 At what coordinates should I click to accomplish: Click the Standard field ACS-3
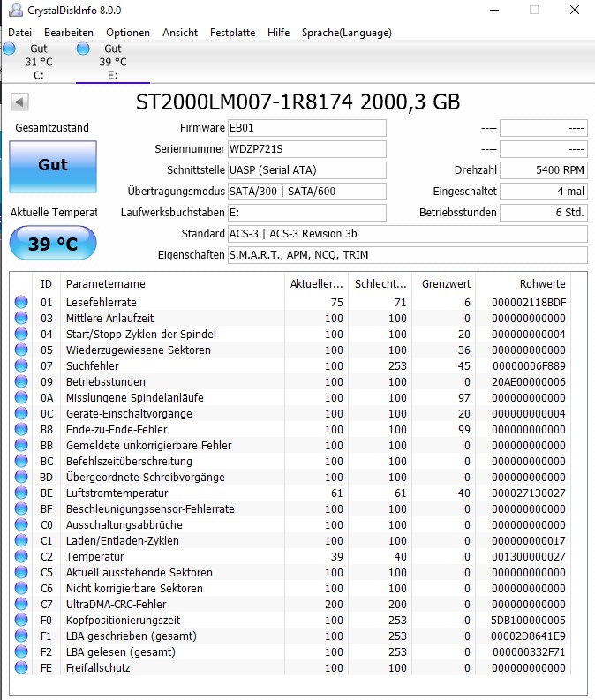[x=408, y=234]
